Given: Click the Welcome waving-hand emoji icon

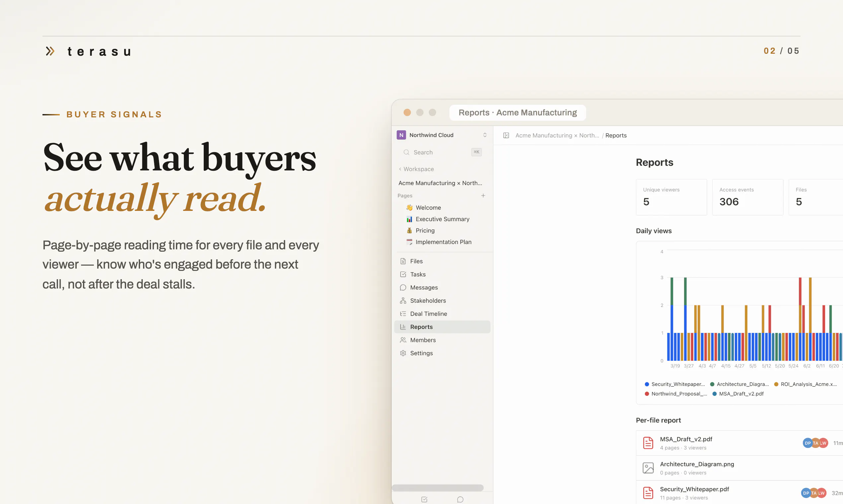Looking at the screenshot, I should tap(409, 208).
